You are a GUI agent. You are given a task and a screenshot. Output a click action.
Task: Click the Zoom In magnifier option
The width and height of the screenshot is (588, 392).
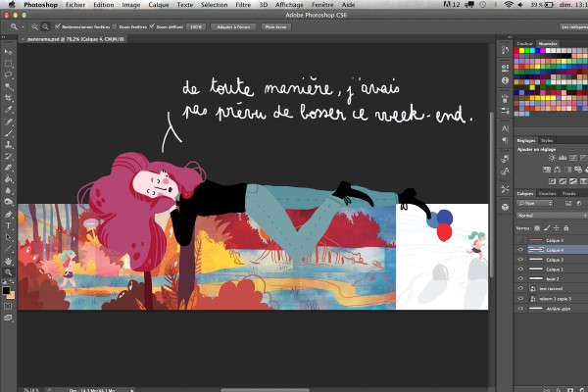35,26
